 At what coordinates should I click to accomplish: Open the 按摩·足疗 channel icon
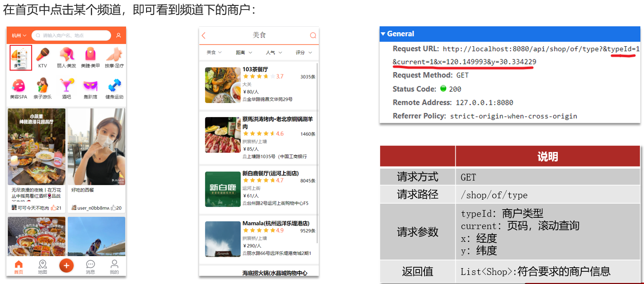point(114,55)
